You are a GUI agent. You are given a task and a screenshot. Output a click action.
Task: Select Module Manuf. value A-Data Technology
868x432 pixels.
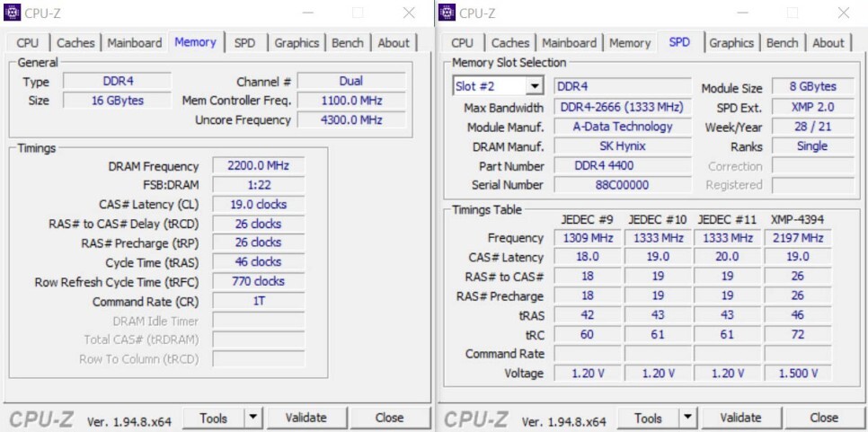[x=622, y=127]
